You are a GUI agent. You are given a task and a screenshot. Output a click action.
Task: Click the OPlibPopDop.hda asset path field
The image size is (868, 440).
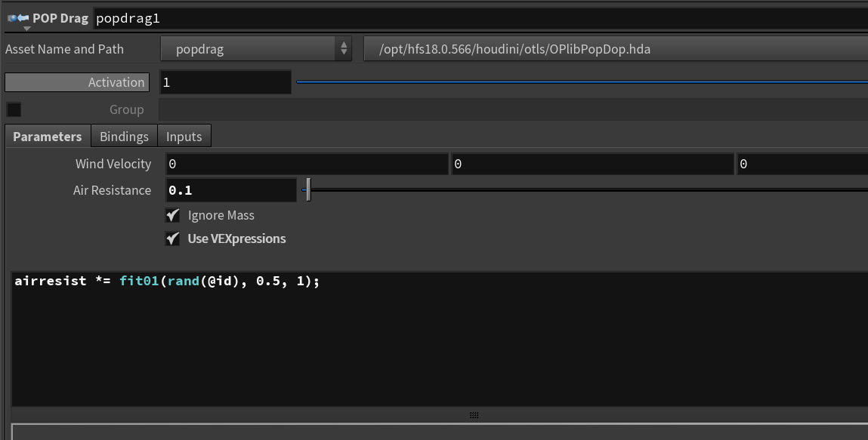click(x=616, y=49)
